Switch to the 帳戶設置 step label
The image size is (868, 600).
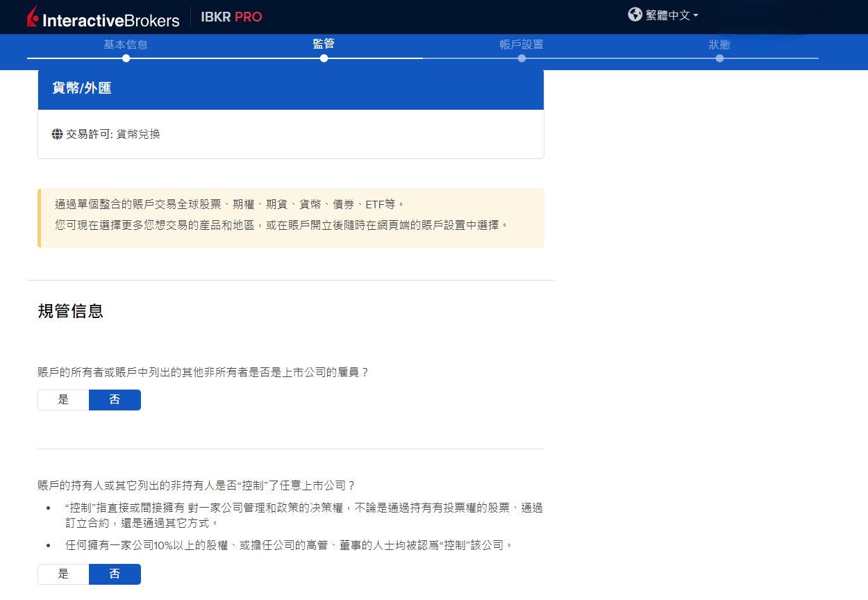tap(521, 44)
